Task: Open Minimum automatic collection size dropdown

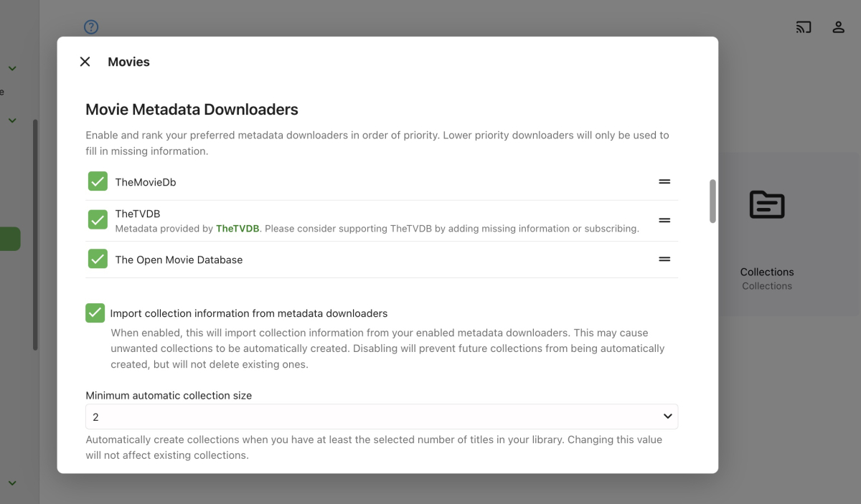Action: pyautogui.click(x=382, y=417)
